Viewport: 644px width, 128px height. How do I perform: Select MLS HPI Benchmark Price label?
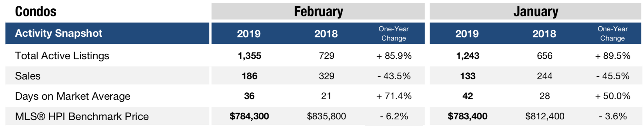pos(82,116)
